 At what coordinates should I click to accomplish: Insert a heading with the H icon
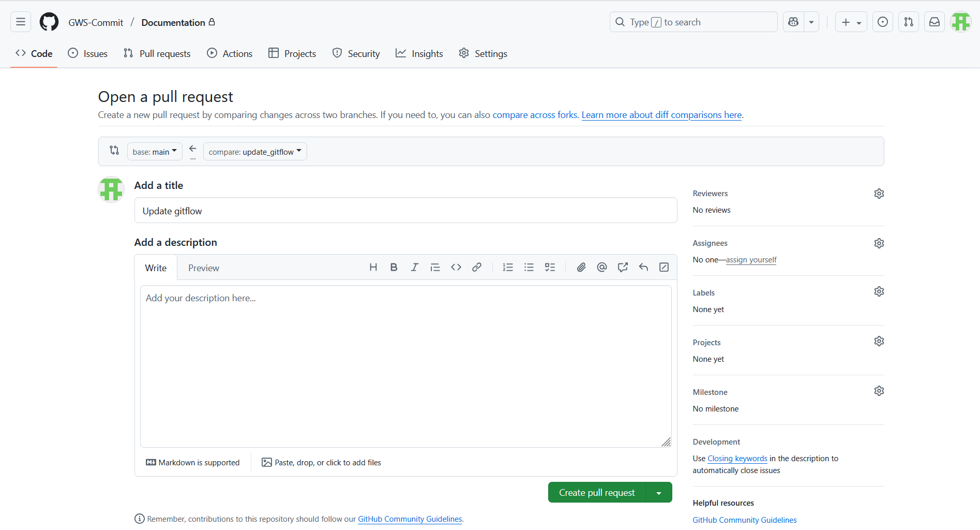[x=373, y=267]
